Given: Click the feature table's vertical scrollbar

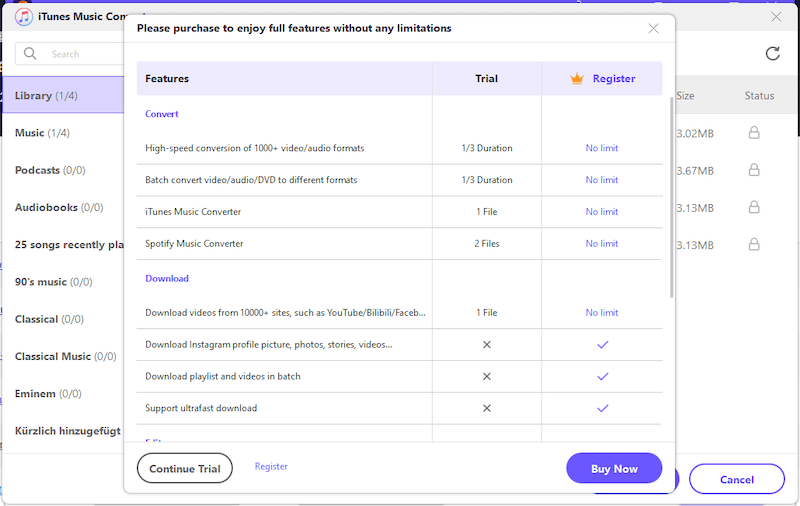Looking at the screenshot, I should (670, 195).
